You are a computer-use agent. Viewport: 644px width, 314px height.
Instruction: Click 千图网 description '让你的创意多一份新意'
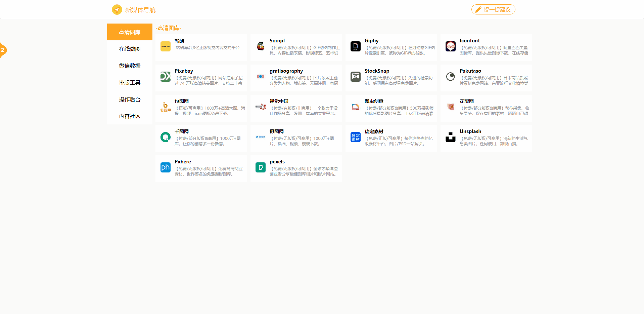(208, 141)
